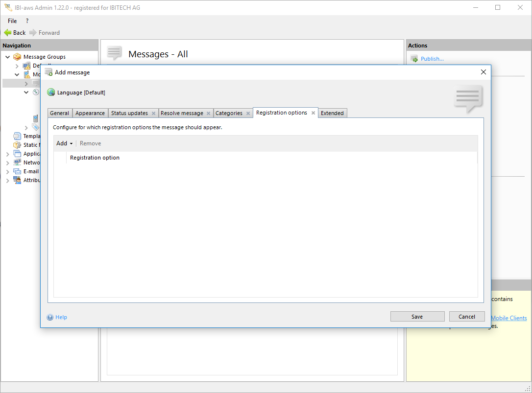
Task: Expand the E-mail tree node
Action: (x=7, y=172)
